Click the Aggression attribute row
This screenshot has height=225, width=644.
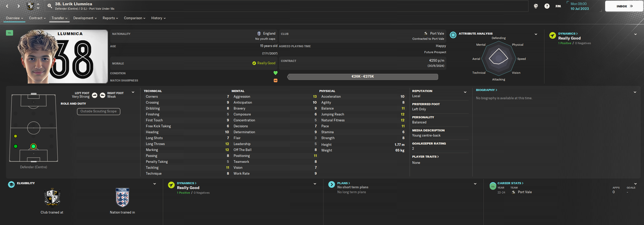click(275, 96)
